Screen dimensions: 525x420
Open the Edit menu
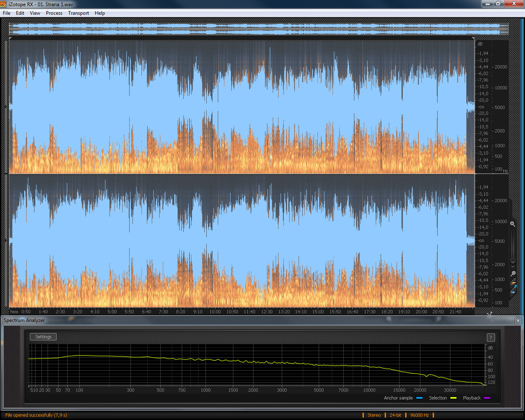[x=20, y=13]
